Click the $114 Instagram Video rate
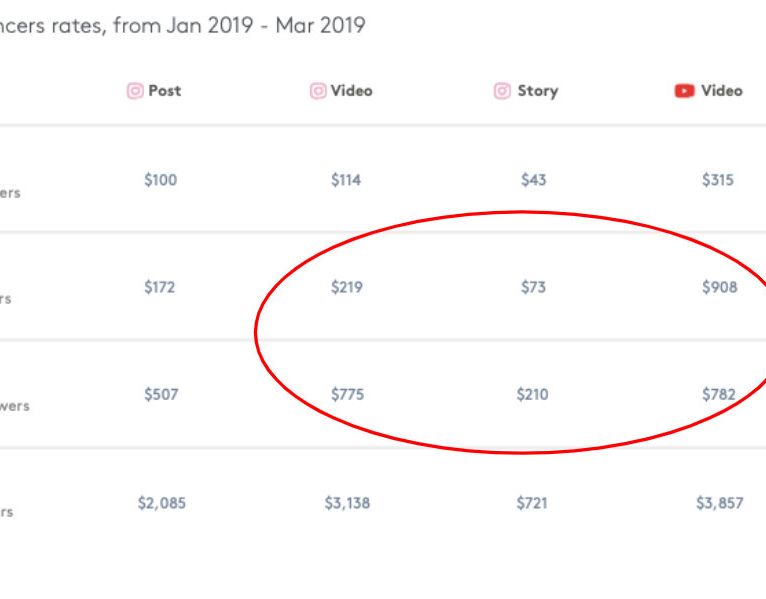Screen dimensions: 766x599 pos(346,180)
